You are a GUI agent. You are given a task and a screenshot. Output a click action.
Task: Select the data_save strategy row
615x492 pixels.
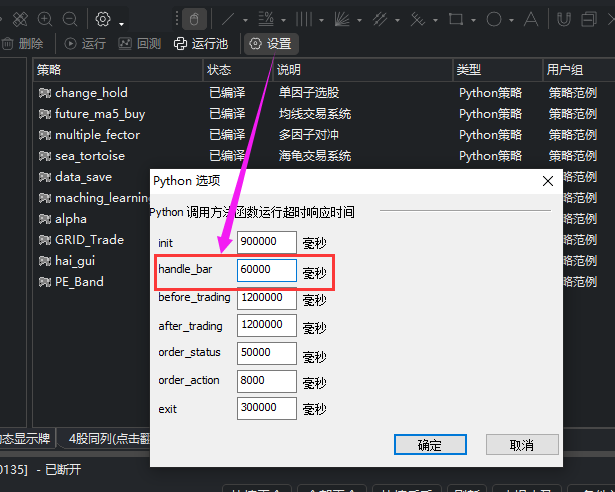(x=92, y=177)
